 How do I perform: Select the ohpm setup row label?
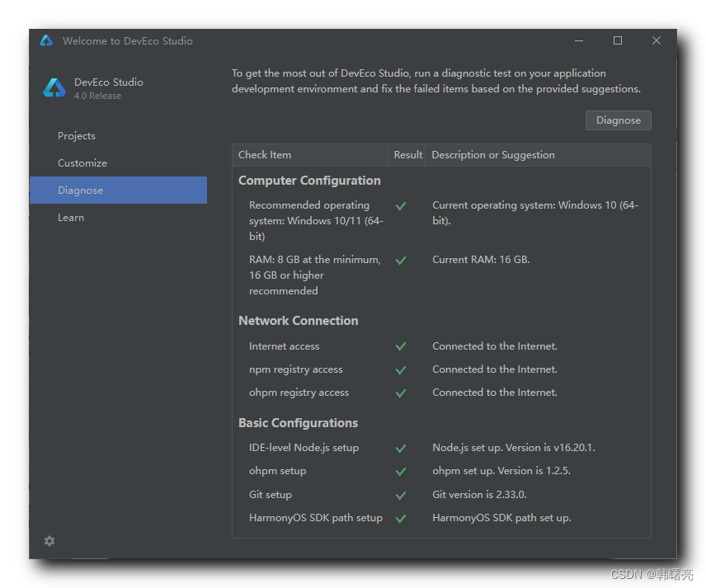click(277, 471)
